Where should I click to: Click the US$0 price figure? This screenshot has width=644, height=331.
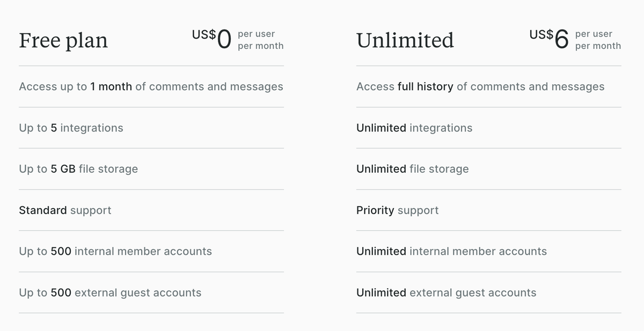212,39
